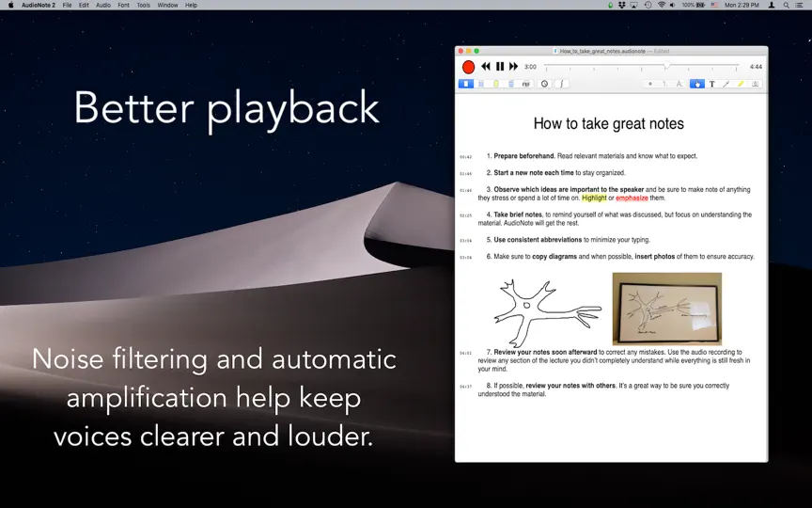
Task: Open the Wi-Fi status menu
Action: point(662,6)
